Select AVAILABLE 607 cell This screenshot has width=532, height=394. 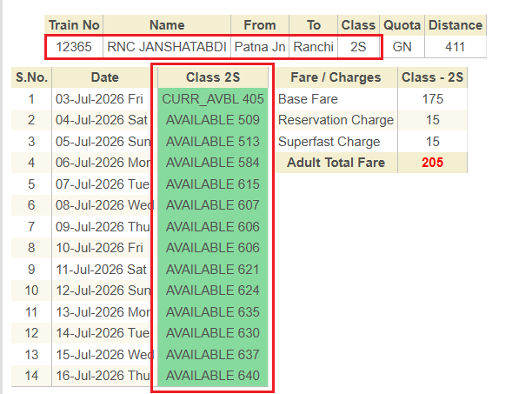pos(213,205)
